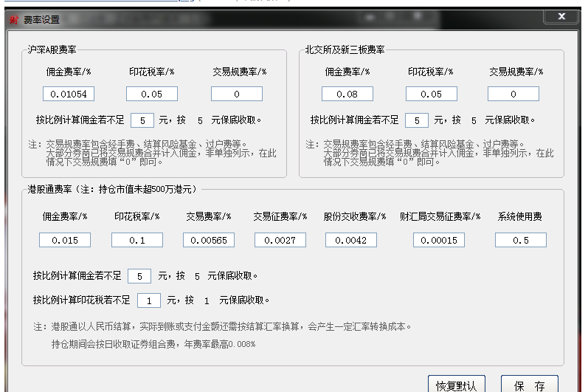Focus 北交所及新三板 交易规费率 input field
This screenshot has height=392, width=588.
coord(513,94)
